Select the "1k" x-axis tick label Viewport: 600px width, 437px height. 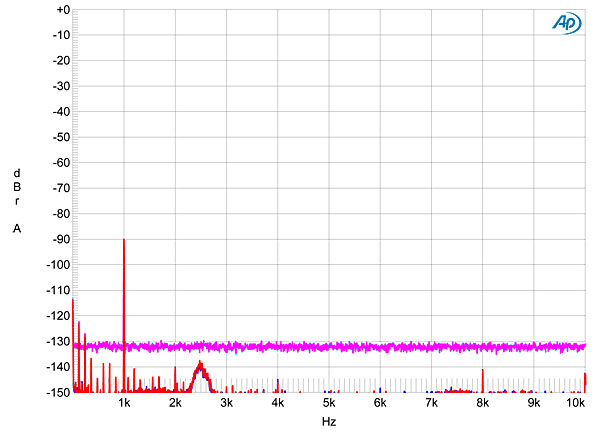click(x=124, y=403)
